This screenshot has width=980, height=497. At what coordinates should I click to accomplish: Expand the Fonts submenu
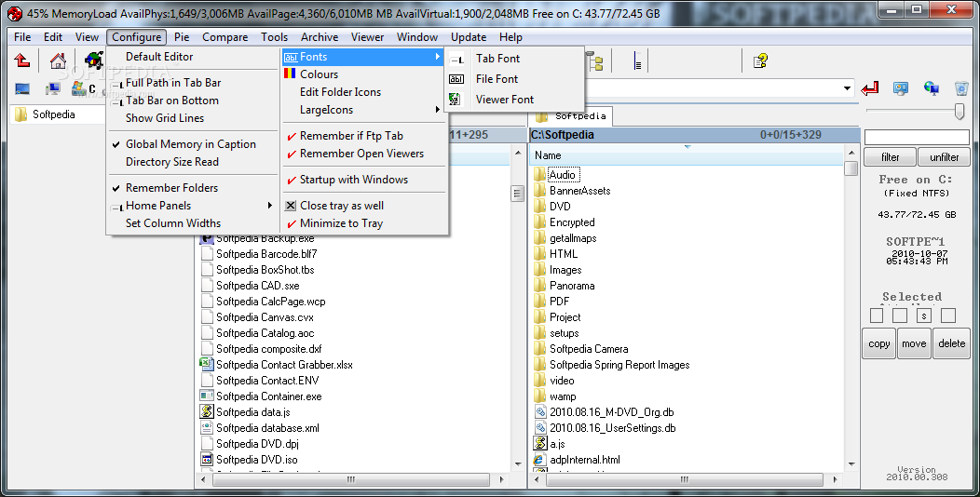(362, 57)
